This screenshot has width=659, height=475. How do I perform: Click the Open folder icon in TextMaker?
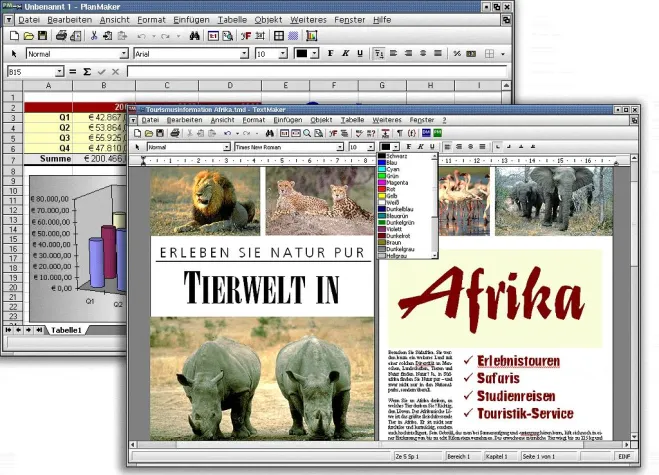click(x=149, y=132)
